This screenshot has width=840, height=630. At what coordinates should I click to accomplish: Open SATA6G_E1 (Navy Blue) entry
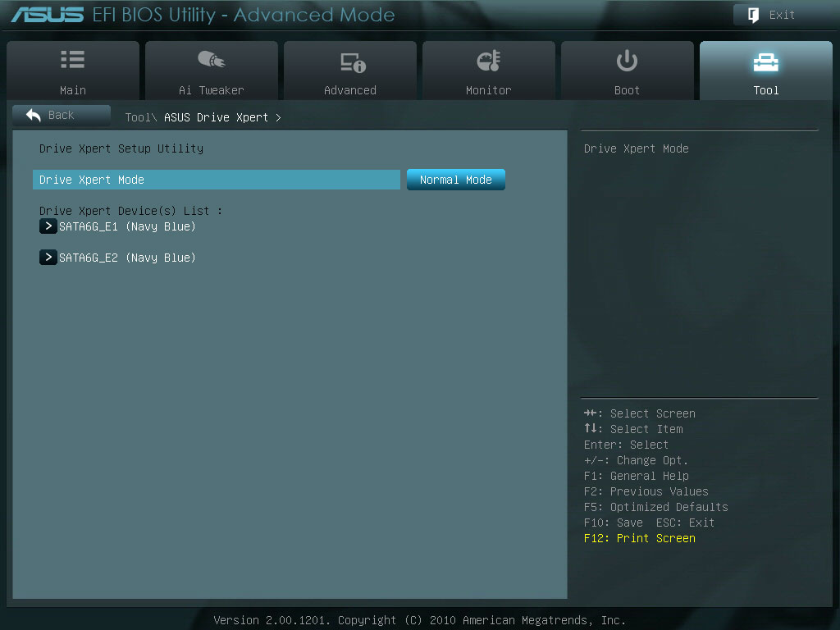(x=127, y=226)
